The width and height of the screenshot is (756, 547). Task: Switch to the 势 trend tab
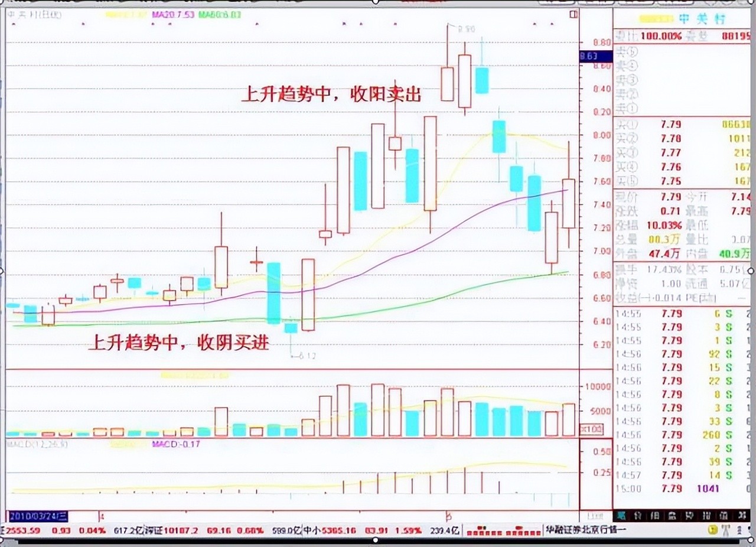click(689, 515)
